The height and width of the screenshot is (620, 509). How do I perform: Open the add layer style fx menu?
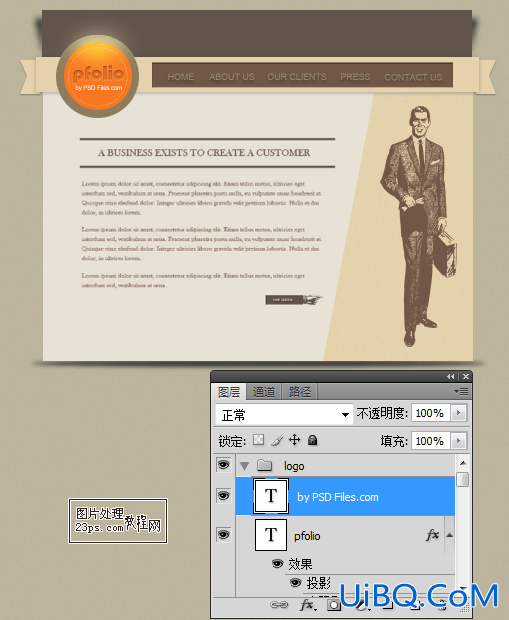[x=307, y=605]
